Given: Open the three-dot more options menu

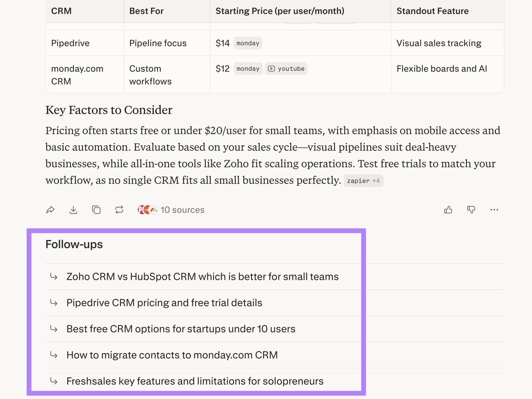Looking at the screenshot, I should 494,210.
